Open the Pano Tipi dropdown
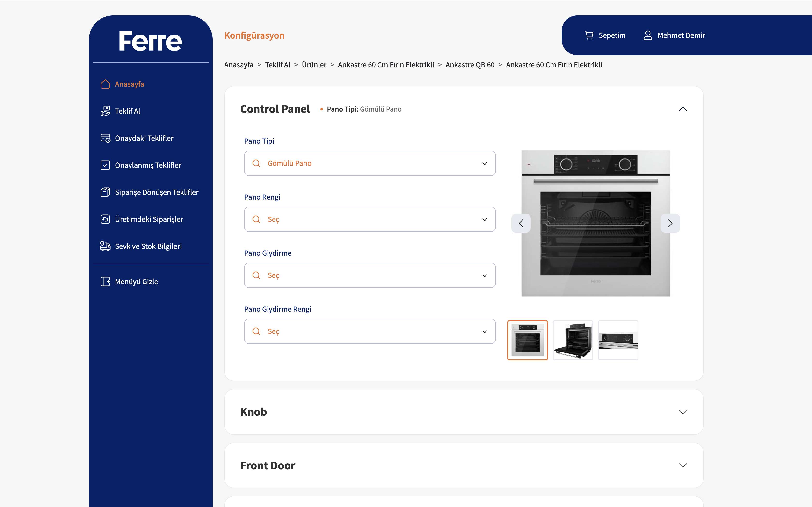Image resolution: width=812 pixels, height=507 pixels. (x=370, y=163)
